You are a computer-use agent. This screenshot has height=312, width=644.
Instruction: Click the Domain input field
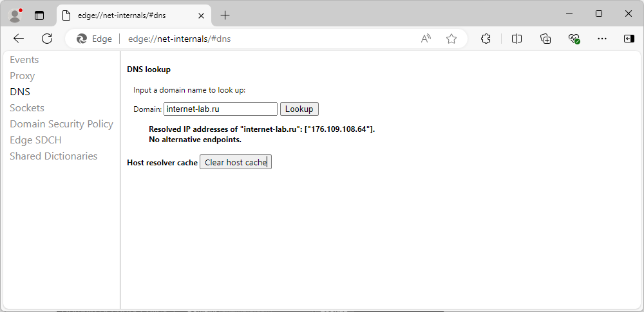[220, 109]
